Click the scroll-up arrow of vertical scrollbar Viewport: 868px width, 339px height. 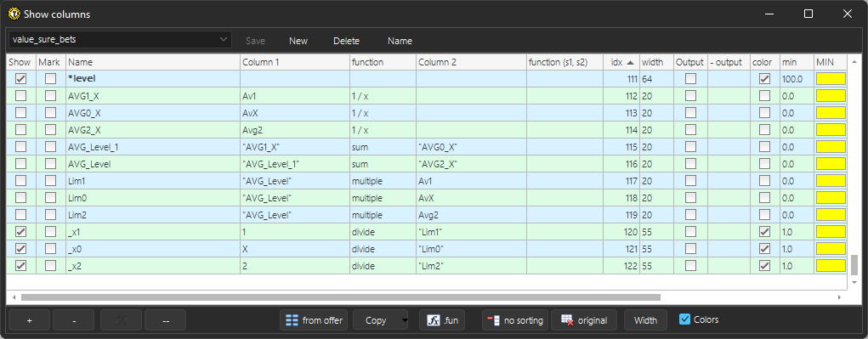[854, 61]
